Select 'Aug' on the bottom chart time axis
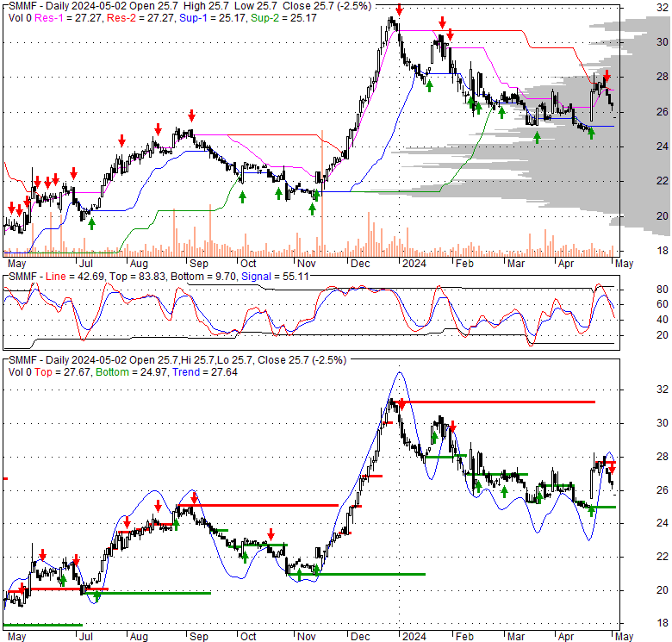This screenshot has height=642, width=672. 139,637
